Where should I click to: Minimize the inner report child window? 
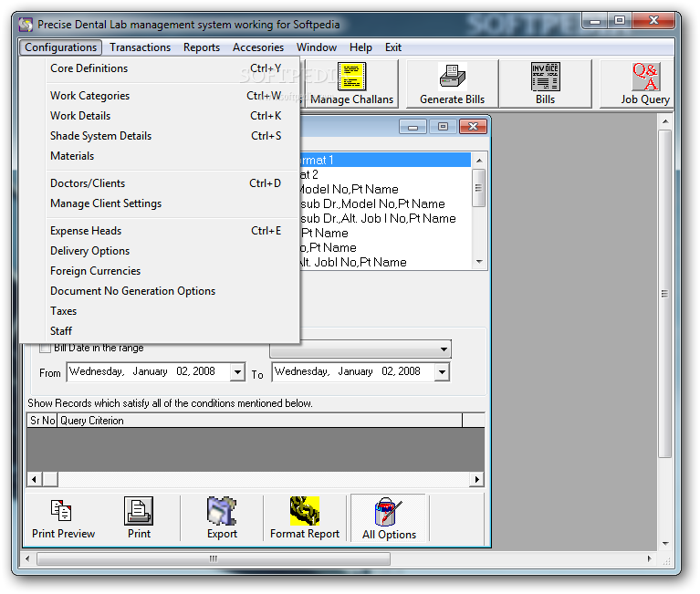point(413,127)
